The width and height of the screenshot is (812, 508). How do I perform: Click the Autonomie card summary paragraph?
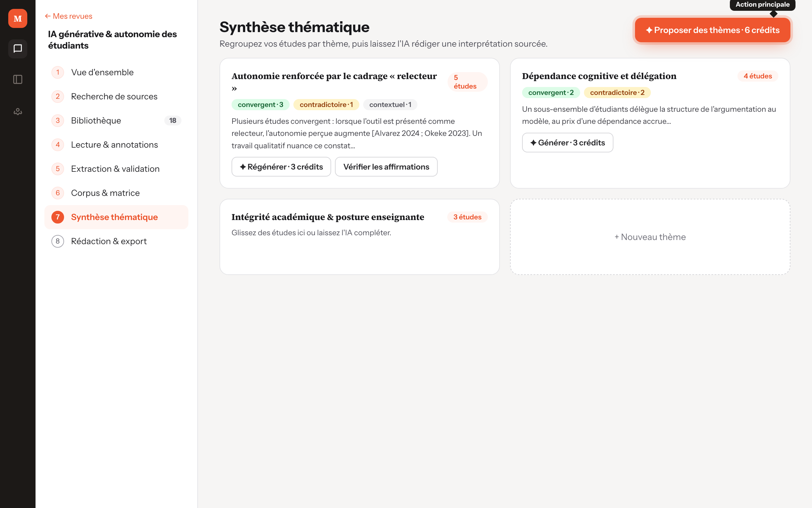(x=357, y=133)
